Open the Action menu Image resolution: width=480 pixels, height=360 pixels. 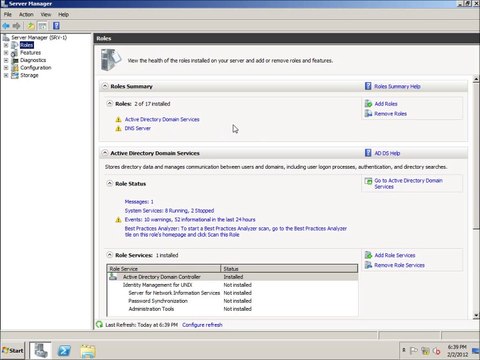(x=26, y=14)
